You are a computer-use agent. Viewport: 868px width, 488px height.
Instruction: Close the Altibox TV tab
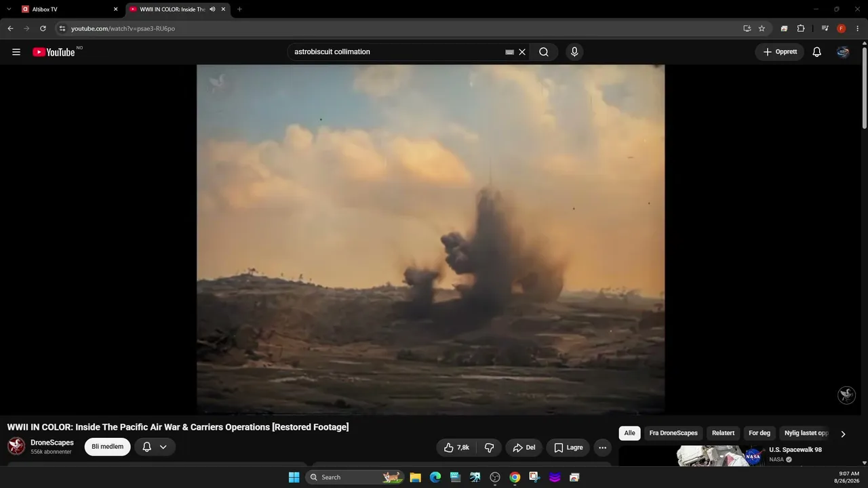click(x=115, y=9)
